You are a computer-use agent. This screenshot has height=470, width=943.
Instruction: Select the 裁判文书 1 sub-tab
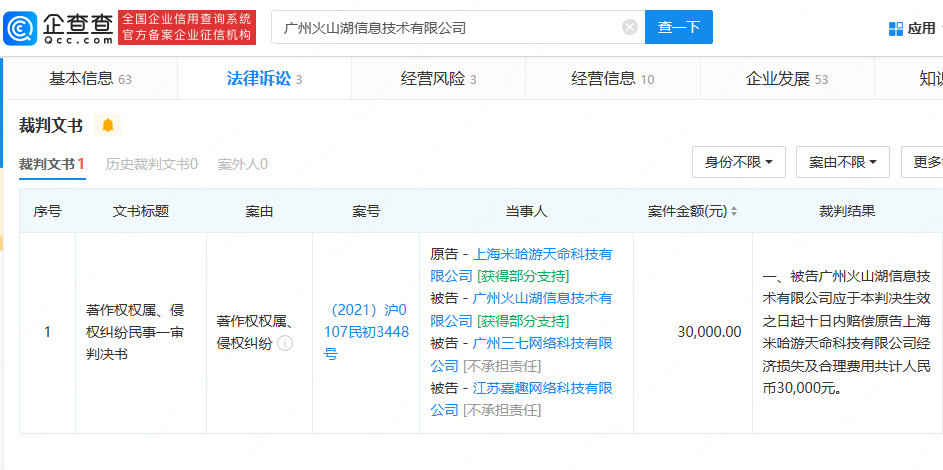[52, 163]
